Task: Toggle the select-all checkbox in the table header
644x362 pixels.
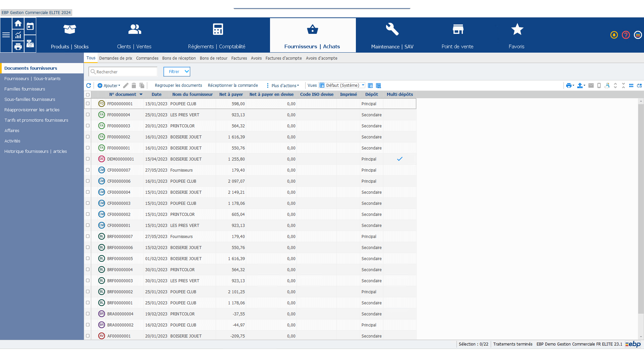Action: coord(88,95)
